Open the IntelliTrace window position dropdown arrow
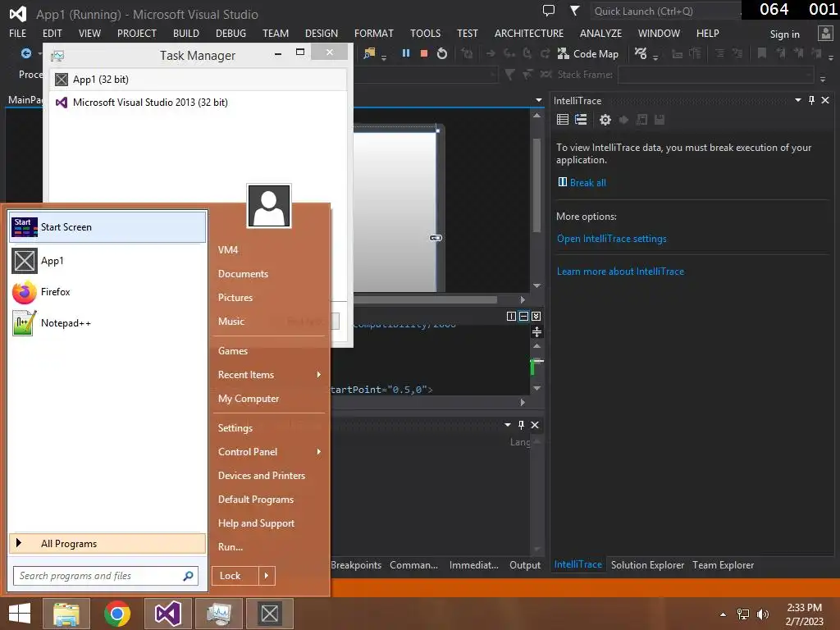This screenshot has width=840, height=630. pos(797,100)
